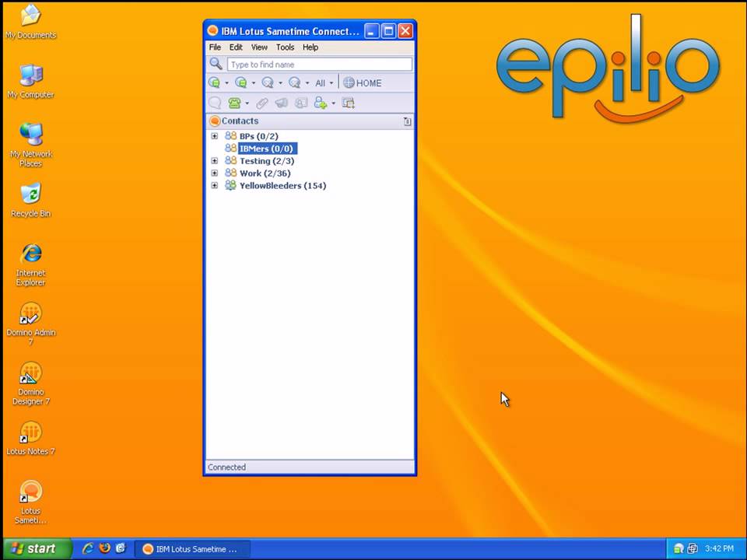Open dropdown beside first gray status icon

(x=280, y=83)
